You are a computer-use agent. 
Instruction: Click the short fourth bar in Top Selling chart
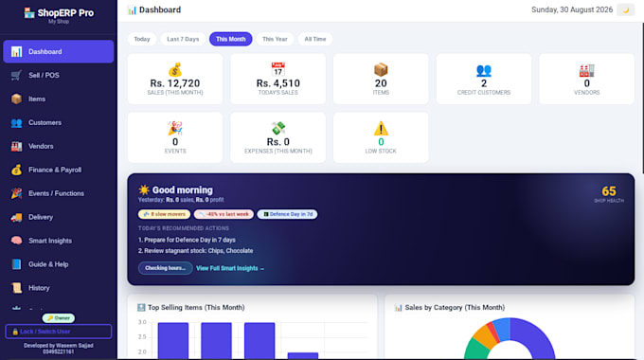303,355
